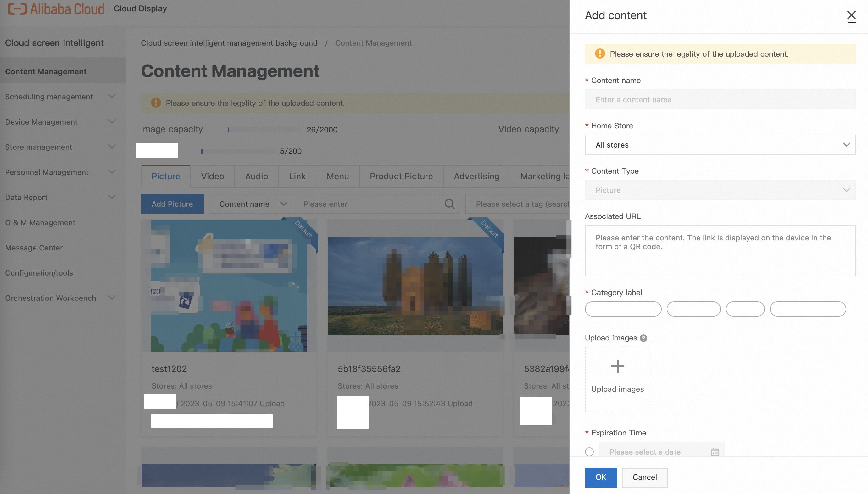Click the plus icon to upload images

(x=617, y=367)
